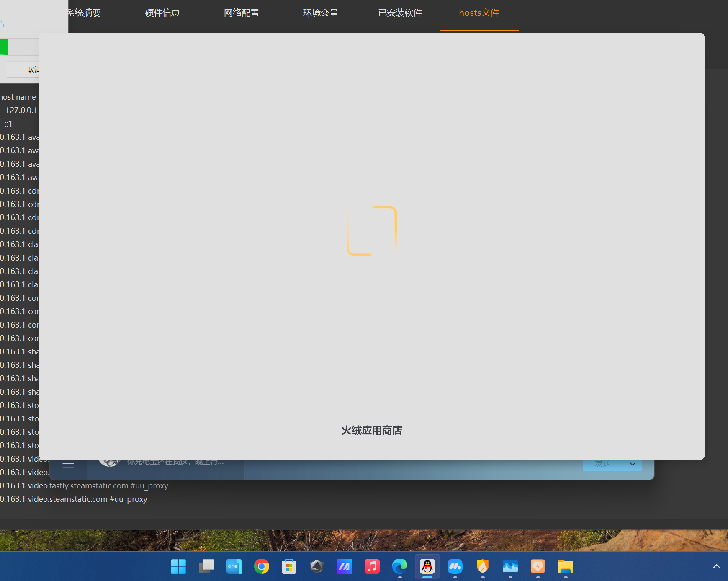The width and height of the screenshot is (728, 581).
Task: Open File Explorer from the taskbar
Action: (x=566, y=567)
